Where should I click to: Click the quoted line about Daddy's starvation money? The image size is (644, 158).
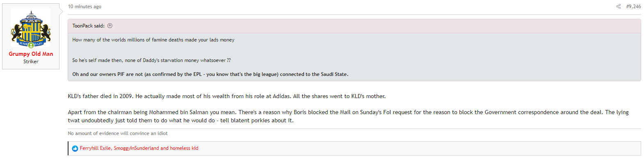tap(151, 60)
